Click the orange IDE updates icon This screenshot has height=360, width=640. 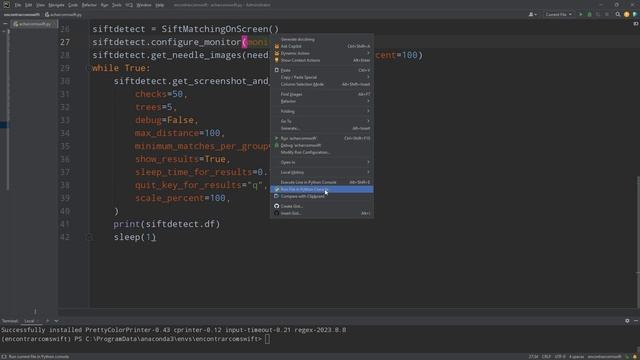(627, 14)
